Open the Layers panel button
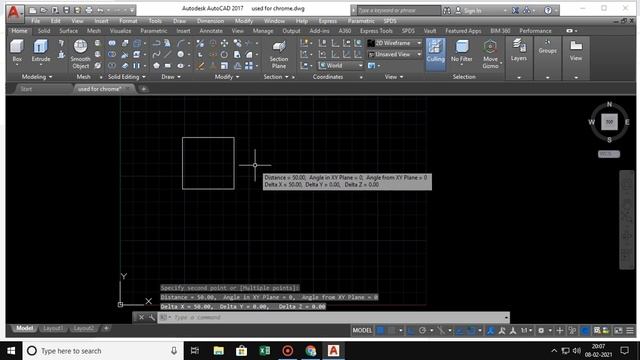Viewport: 640px width, 360px height. tap(519, 50)
